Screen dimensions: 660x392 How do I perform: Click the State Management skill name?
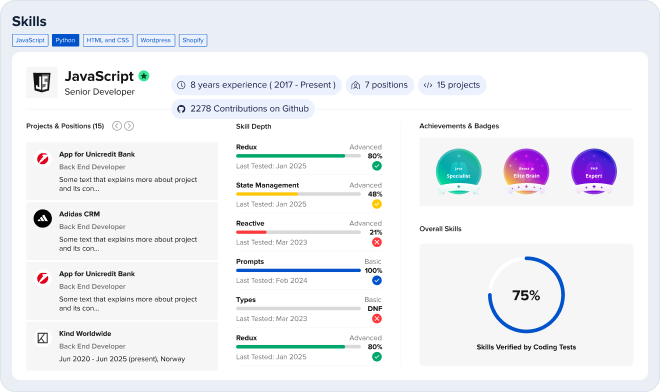click(x=267, y=185)
